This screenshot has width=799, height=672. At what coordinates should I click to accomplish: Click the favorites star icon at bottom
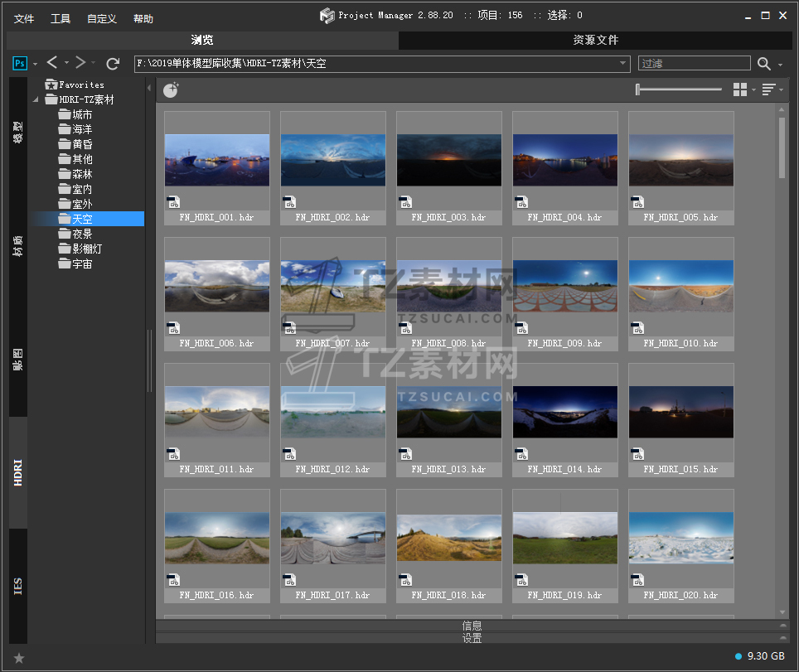(19, 658)
